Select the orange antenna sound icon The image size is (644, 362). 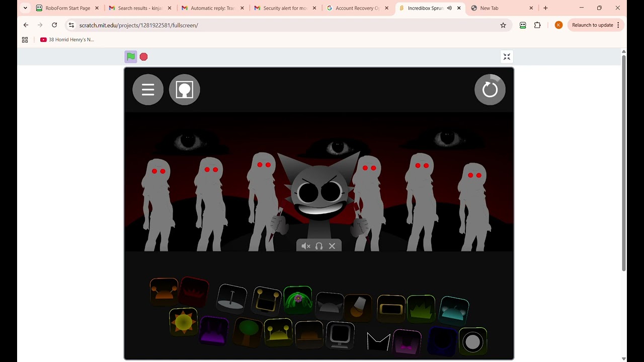(164, 291)
